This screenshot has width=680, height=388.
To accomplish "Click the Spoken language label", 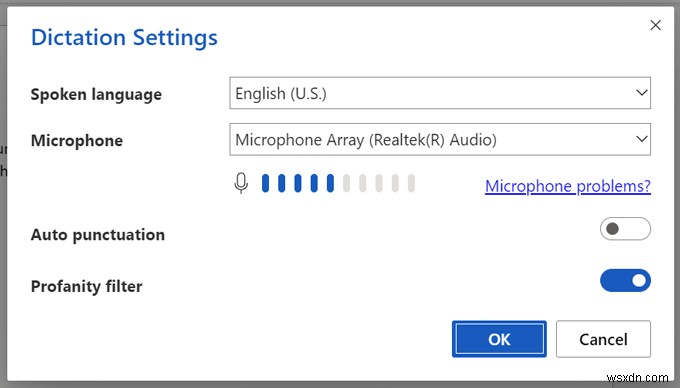I will click(96, 95).
